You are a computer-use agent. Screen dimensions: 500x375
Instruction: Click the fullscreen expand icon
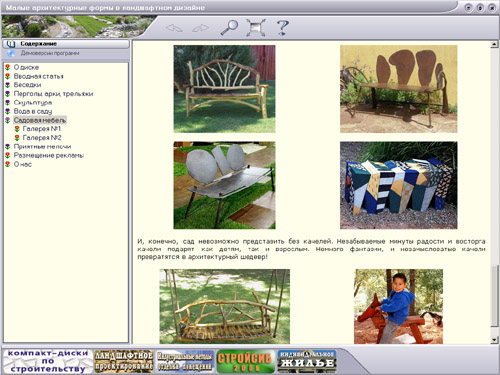point(256,27)
